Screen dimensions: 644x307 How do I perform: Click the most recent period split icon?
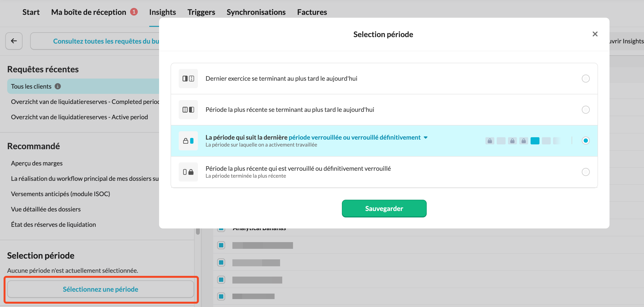188,110
